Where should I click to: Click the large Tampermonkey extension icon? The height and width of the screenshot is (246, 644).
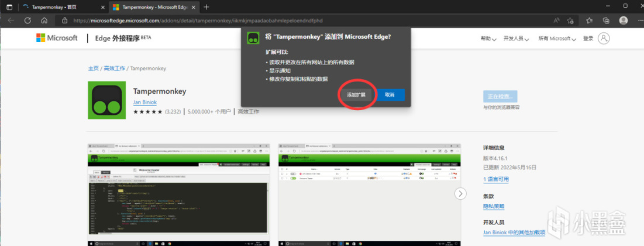point(107,100)
